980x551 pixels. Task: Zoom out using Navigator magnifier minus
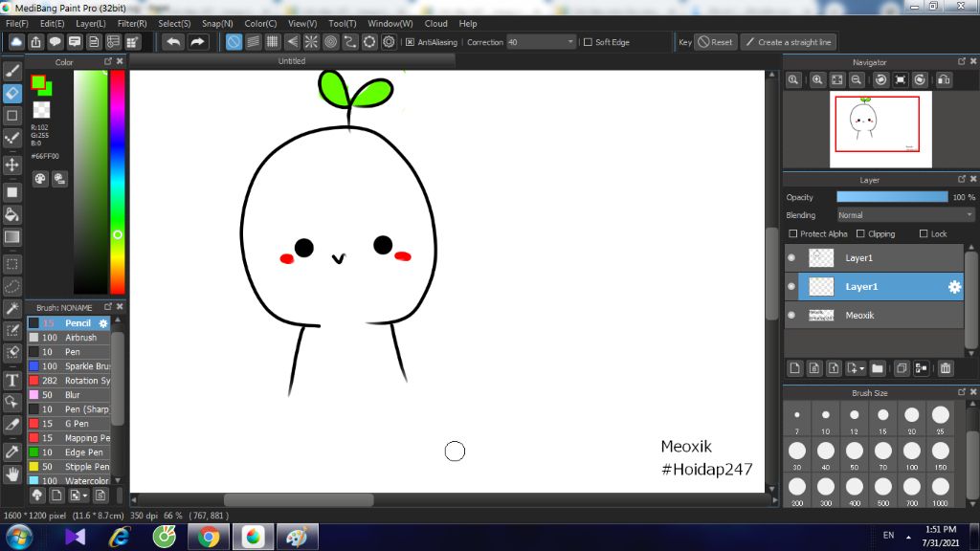coord(857,80)
